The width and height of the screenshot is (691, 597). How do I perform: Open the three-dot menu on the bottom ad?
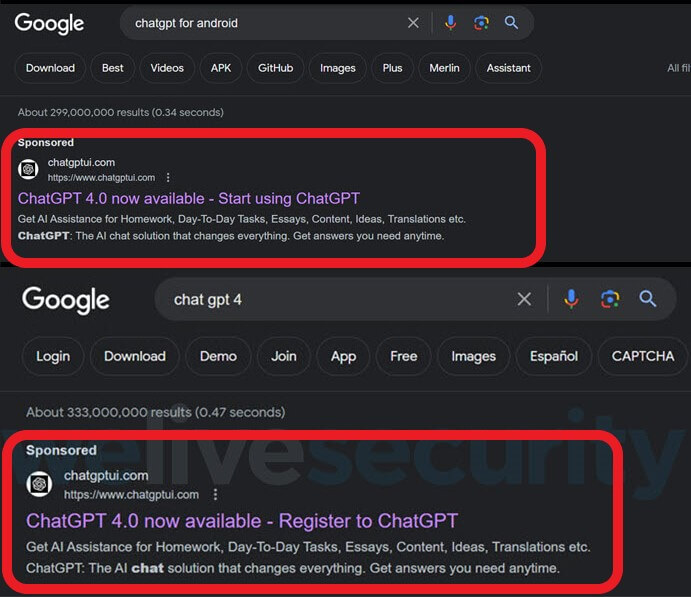(215, 494)
